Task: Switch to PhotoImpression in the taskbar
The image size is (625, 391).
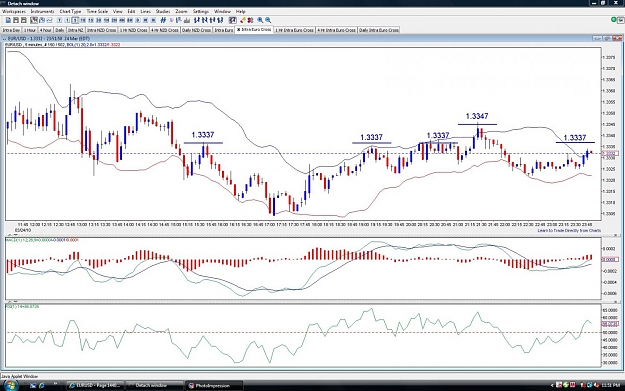Action: coord(214,385)
